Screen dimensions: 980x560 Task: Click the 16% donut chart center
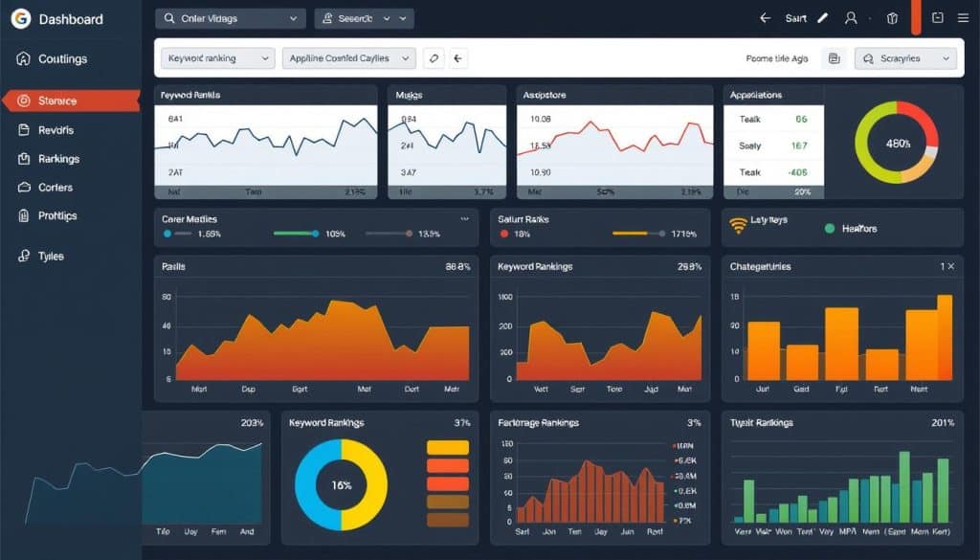[342, 485]
